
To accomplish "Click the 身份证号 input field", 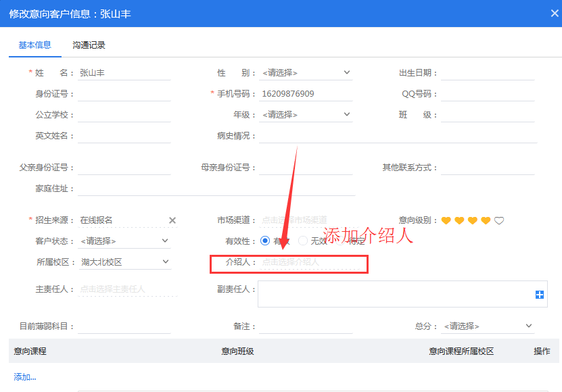I will click(x=124, y=94).
